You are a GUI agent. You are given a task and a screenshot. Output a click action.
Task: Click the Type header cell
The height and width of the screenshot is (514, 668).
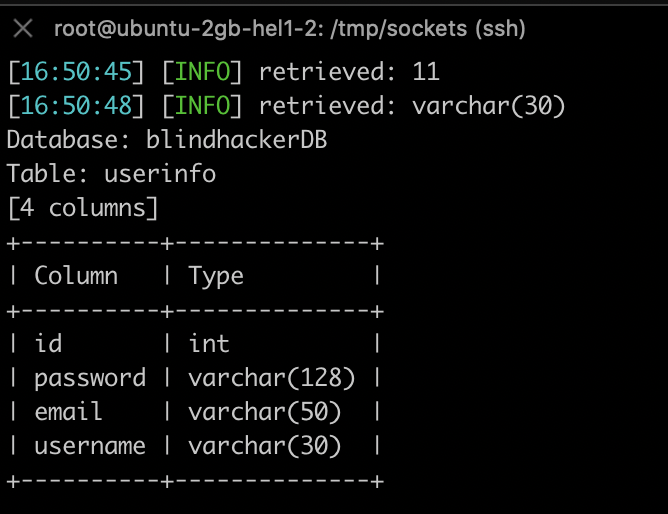click(216, 277)
